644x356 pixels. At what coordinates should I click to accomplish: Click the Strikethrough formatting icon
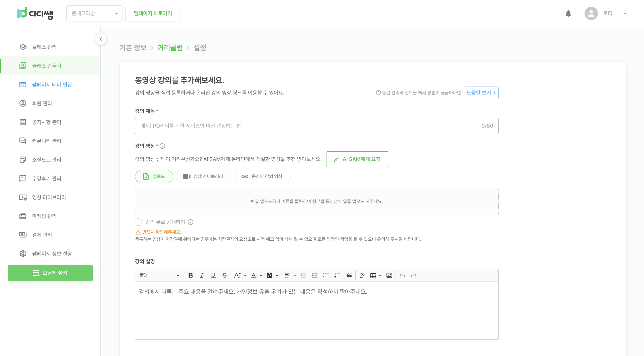224,275
